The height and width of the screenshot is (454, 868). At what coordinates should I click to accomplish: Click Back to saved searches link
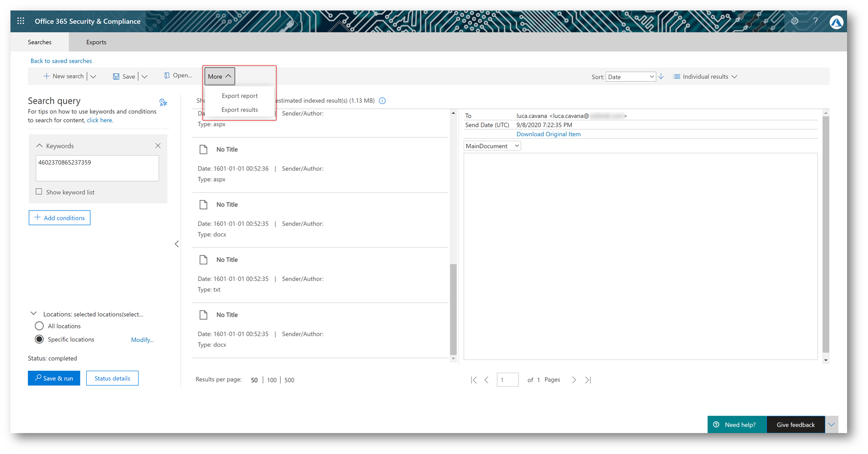[x=61, y=61]
